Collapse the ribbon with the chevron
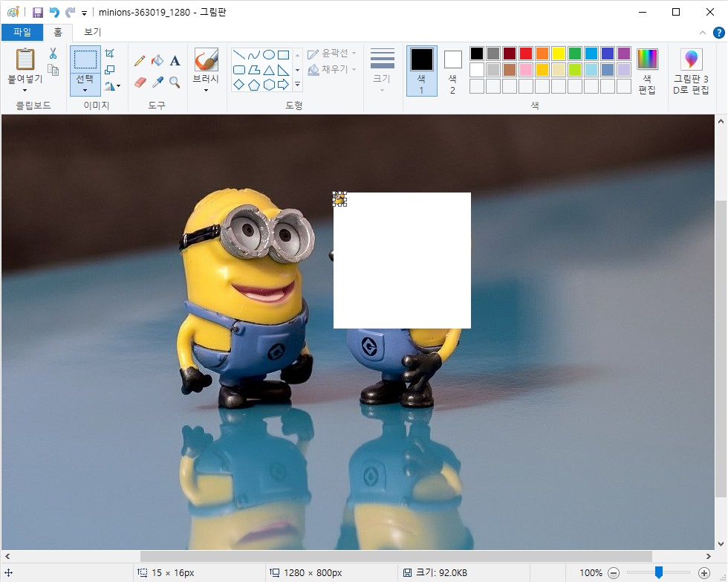The width and height of the screenshot is (728, 582). 703,33
